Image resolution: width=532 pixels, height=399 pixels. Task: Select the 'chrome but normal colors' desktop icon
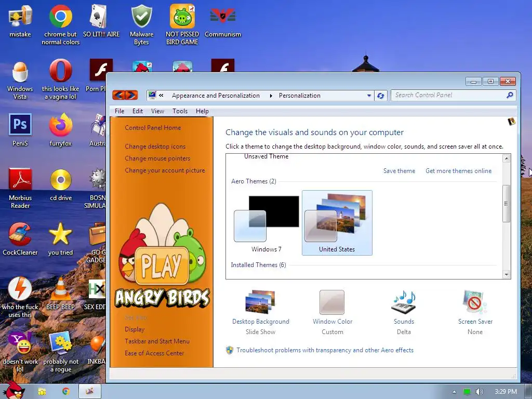tap(60, 24)
